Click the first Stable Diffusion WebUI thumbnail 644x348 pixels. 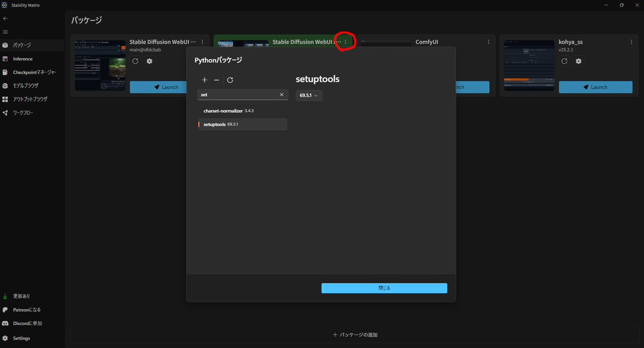(x=100, y=66)
